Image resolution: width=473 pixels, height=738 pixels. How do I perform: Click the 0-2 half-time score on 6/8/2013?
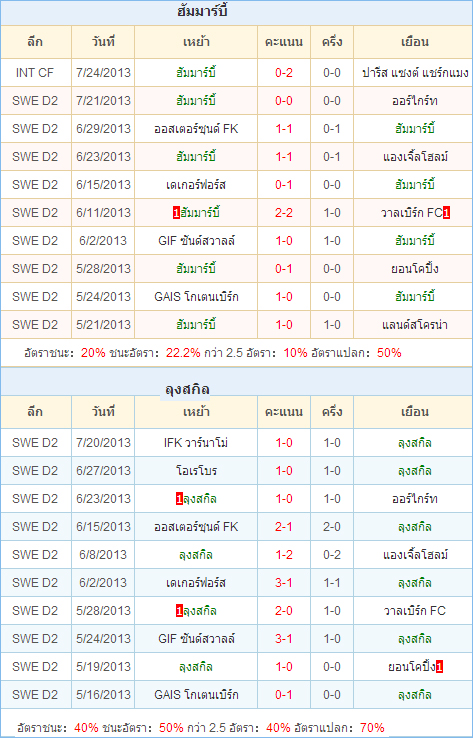click(332, 555)
